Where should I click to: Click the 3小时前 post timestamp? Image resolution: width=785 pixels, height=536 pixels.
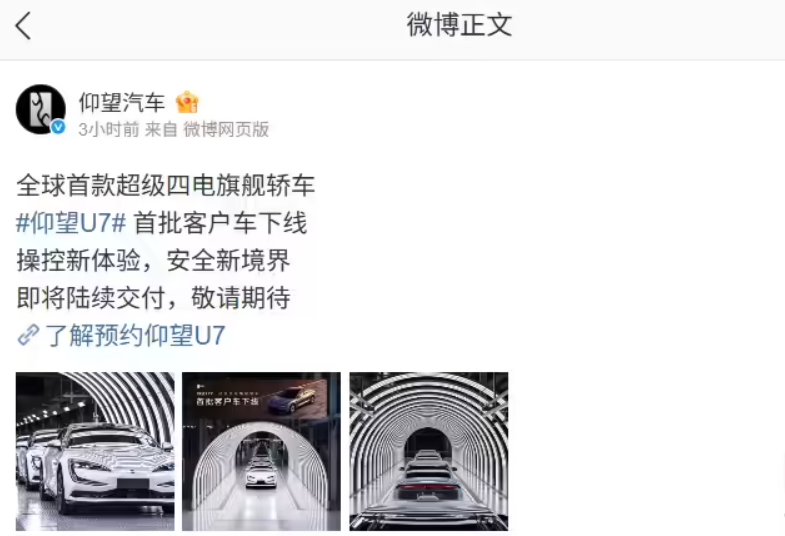pos(109,130)
